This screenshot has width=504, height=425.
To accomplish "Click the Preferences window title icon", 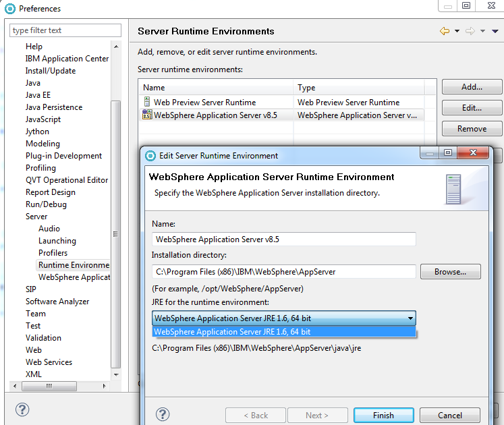I will [x=10, y=9].
